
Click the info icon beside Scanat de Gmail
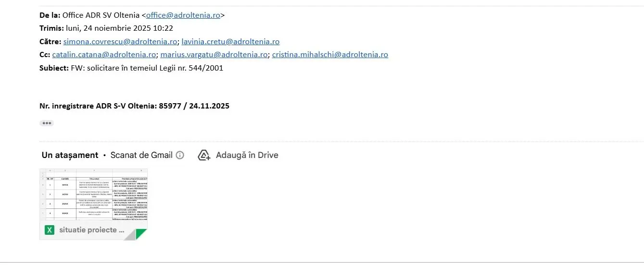click(x=180, y=155)
